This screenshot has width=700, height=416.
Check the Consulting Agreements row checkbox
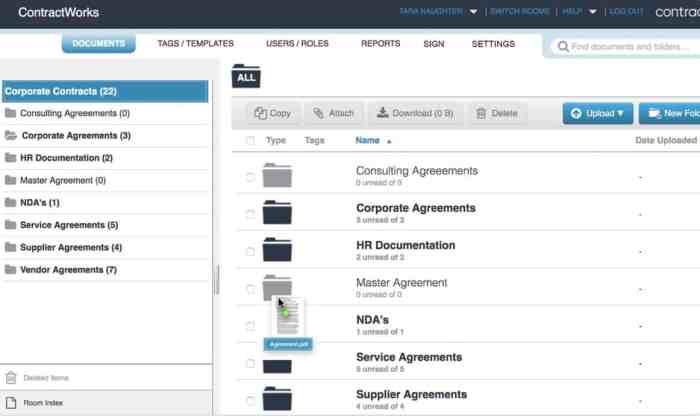[250, 177]
